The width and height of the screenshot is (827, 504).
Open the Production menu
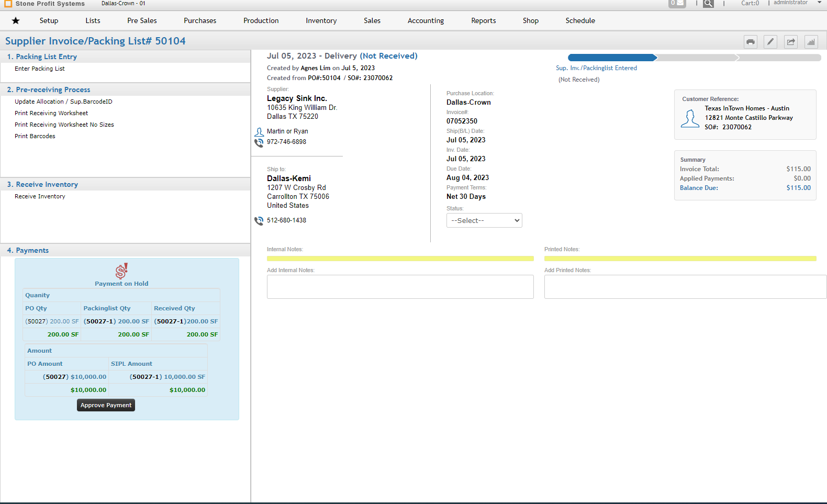(x=261, y=20)
